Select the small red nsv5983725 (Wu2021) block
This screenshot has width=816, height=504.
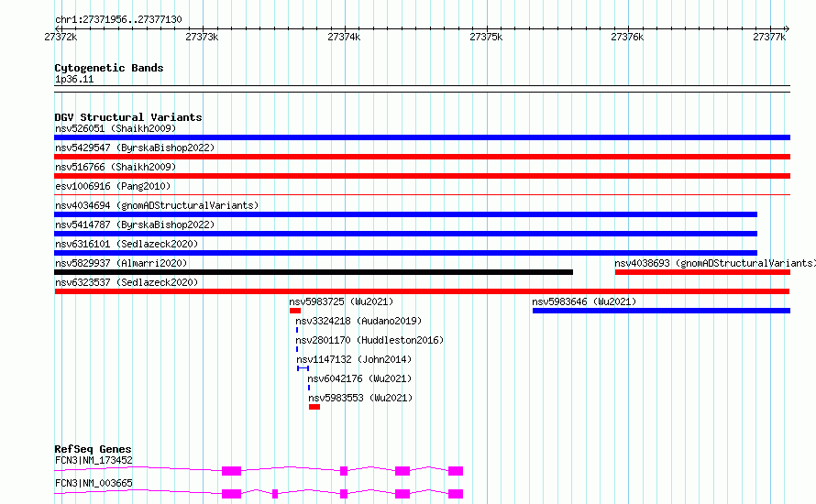(295, 311)
